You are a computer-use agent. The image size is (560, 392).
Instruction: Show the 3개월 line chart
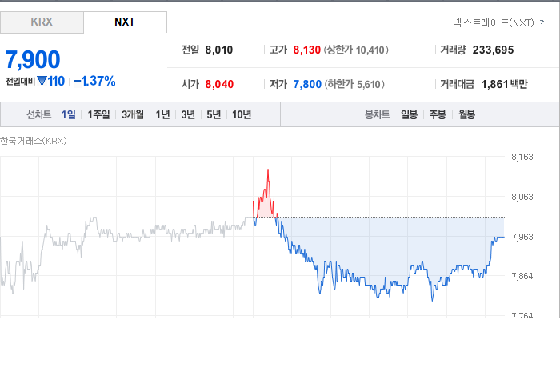(133, 114)
